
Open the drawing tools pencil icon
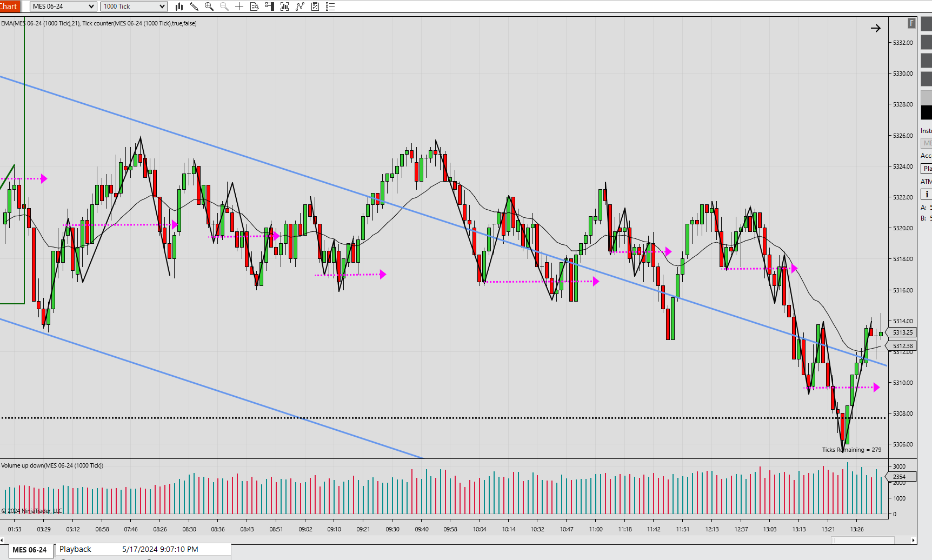pos(194,6)
